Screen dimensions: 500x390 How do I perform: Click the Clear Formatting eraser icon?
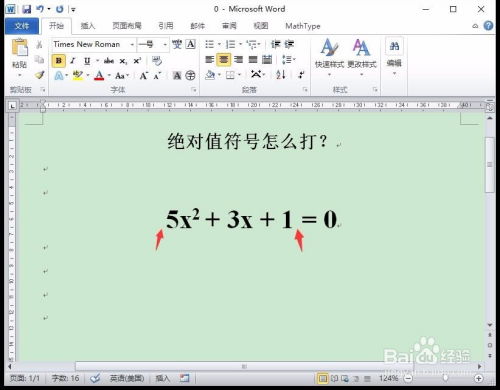click(157, 61)
